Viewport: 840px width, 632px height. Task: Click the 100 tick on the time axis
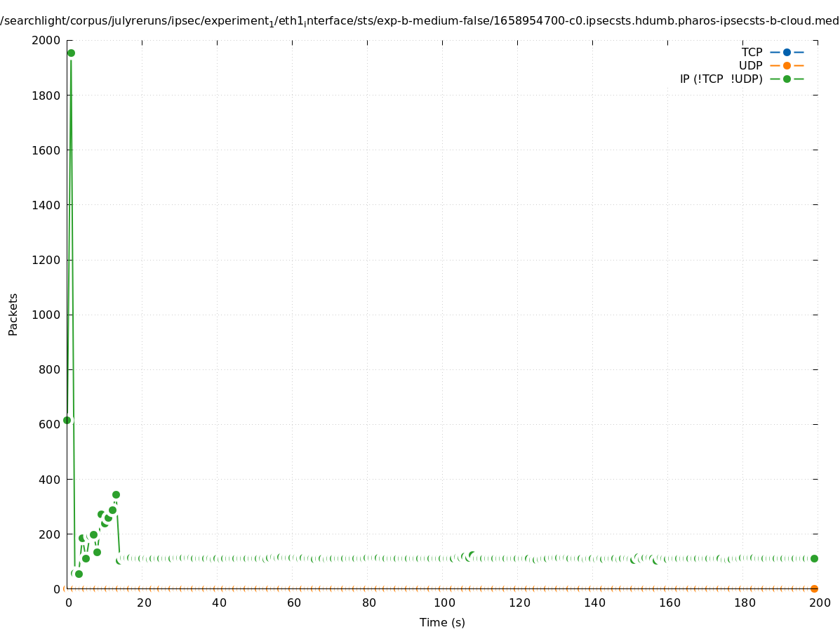click(x=444, y=603)
